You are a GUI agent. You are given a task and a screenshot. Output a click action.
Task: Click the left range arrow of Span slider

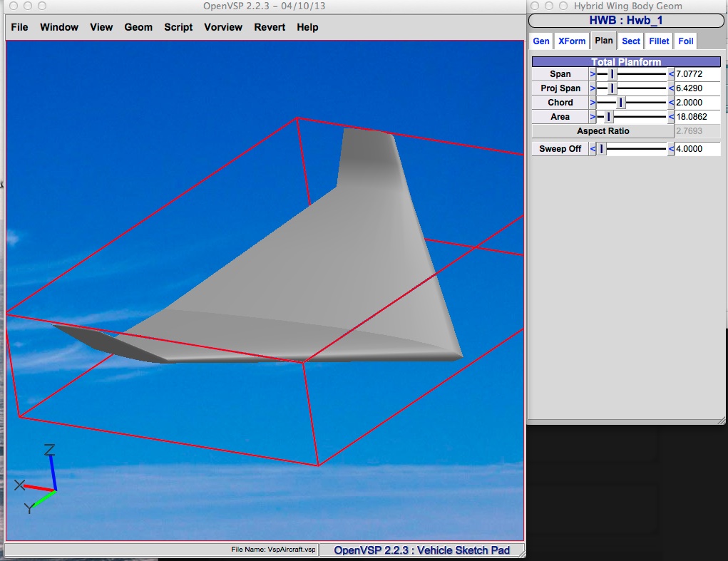593,74
